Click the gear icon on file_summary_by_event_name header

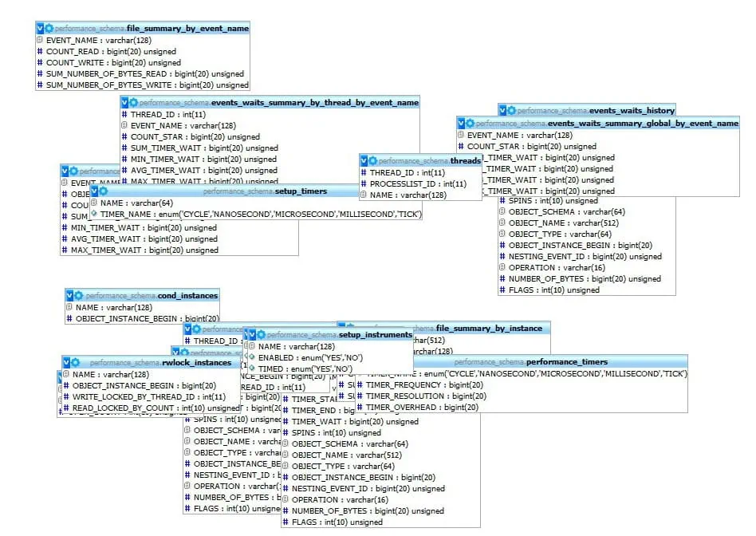click(x=49, y=27)
